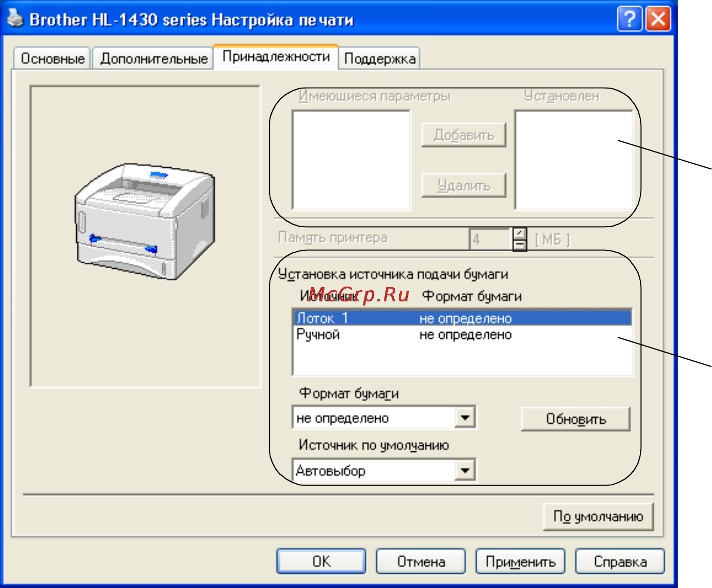Open help with the Справка button

point(620,561)
